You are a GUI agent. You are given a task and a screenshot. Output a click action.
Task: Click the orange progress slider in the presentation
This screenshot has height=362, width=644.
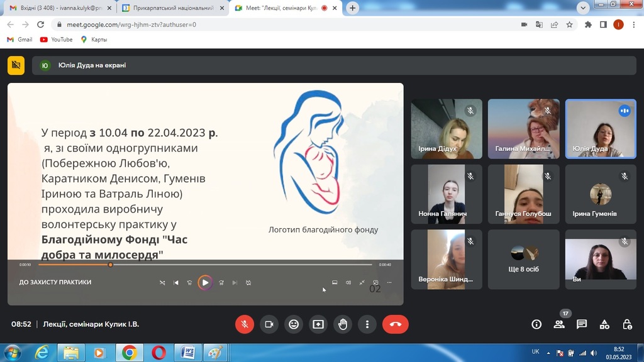pos(111,265)
